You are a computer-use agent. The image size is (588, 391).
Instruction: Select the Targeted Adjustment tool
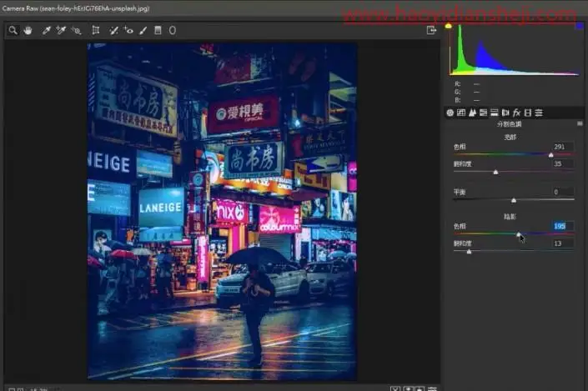pyautogui.click(x=76, y=30)
